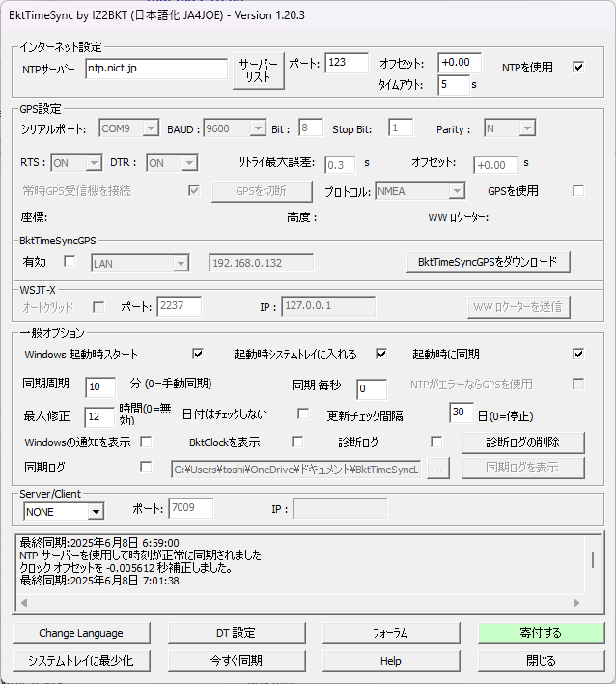The width and height of the screenshot is (616, 684).
Task: Click the sync log file path field
Action: coord(296,469)
